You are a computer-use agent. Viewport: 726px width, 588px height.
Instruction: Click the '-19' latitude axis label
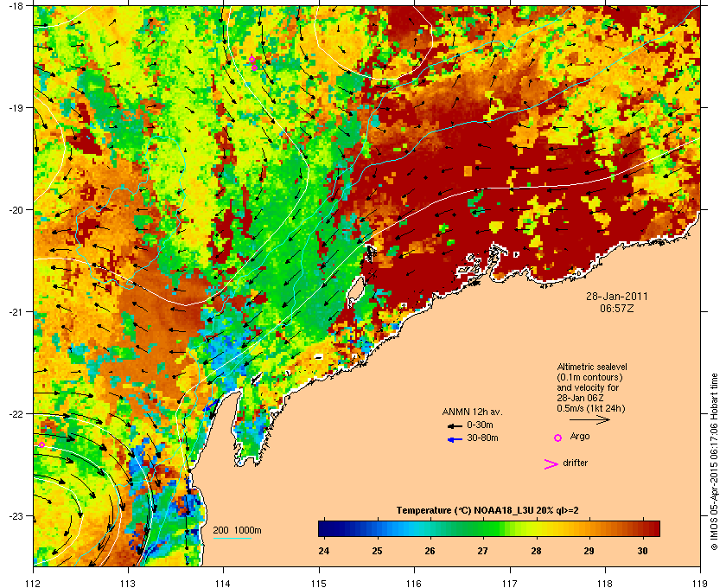click(16, 107)
